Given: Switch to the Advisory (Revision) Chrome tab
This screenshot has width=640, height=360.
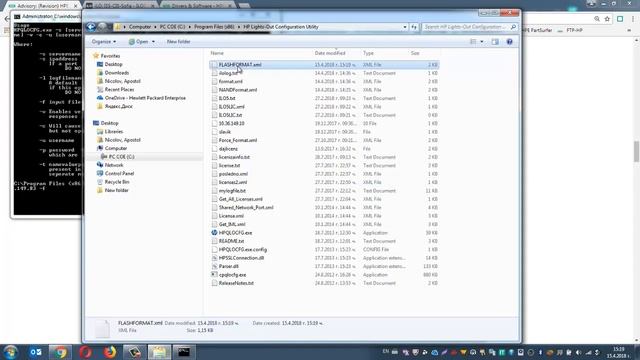Looking at the screenshot, I should (42, 6).
